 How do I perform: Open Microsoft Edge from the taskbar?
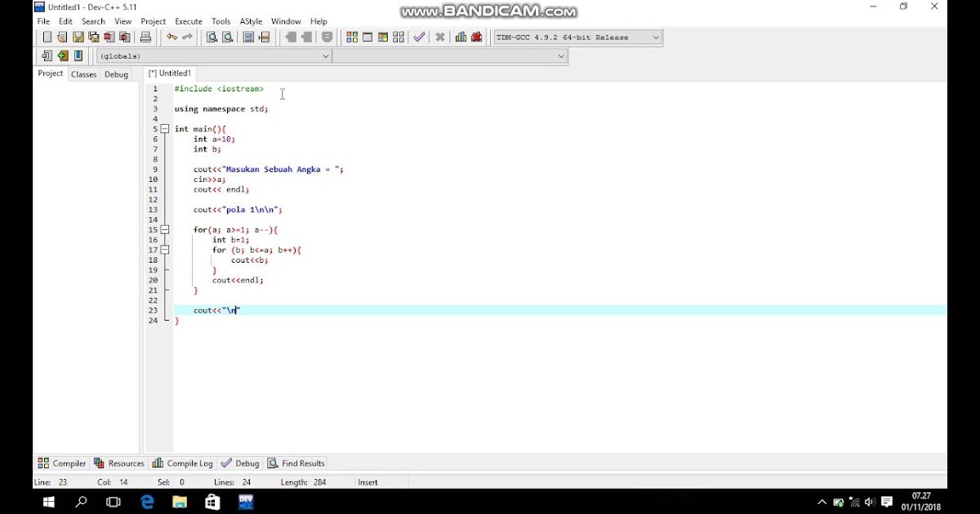point(147,502)
